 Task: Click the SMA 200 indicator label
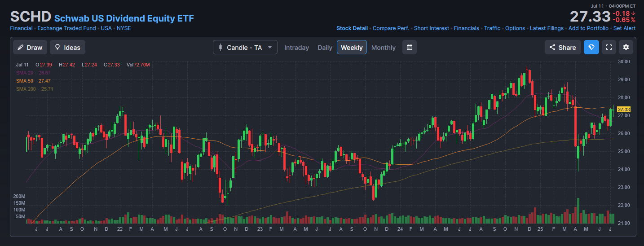click(34, 89)
